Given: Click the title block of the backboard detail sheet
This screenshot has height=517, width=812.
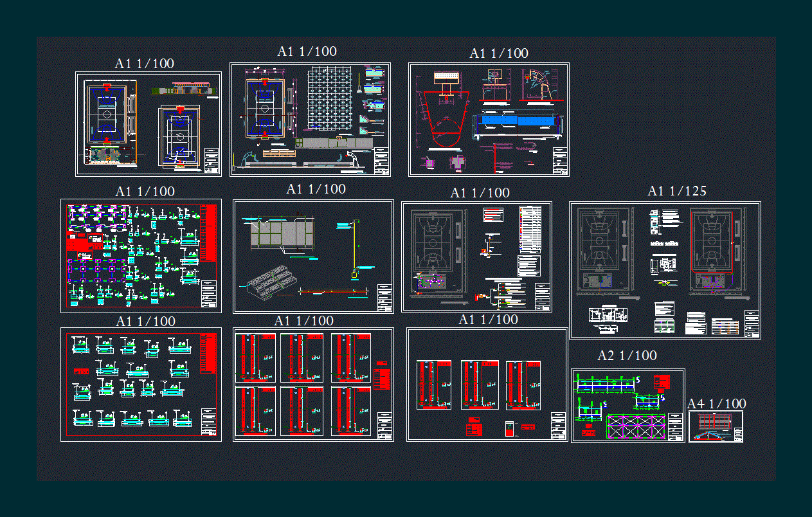Looking at the screenshot, I should click(561, 161).
